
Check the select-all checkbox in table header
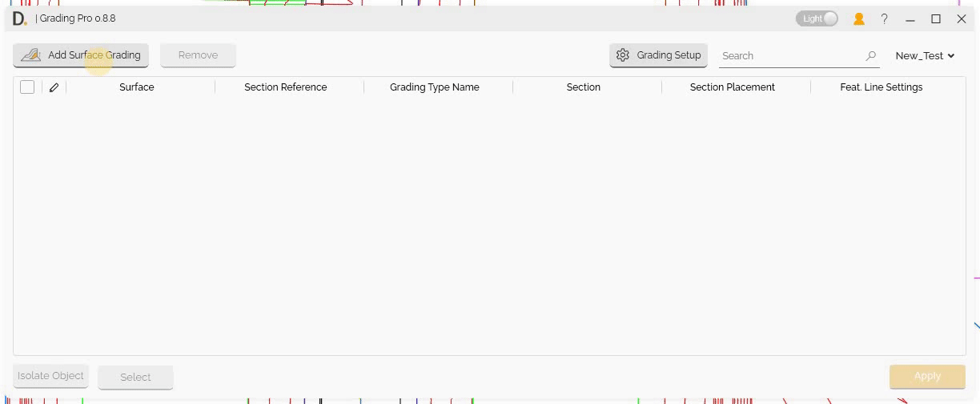27,87
